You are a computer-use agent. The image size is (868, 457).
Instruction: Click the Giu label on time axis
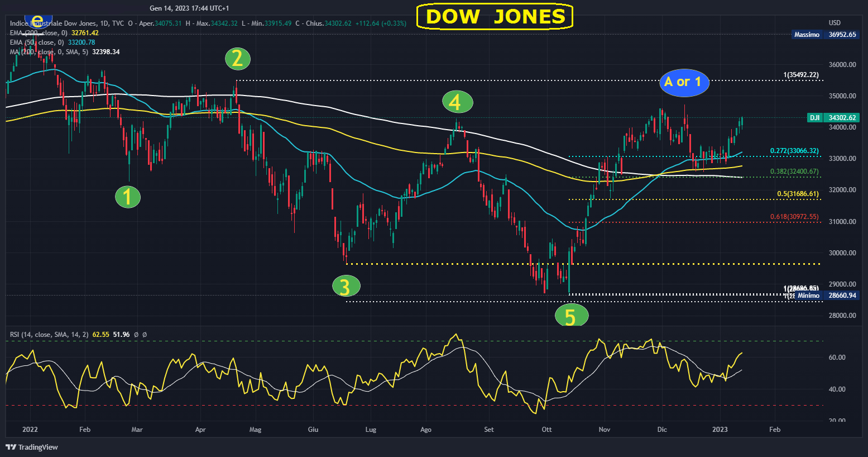point(313,430)
